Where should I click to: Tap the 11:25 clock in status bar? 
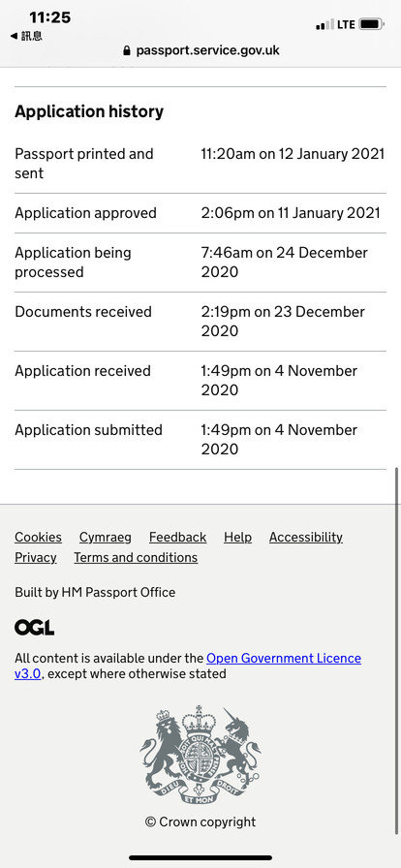49,17
